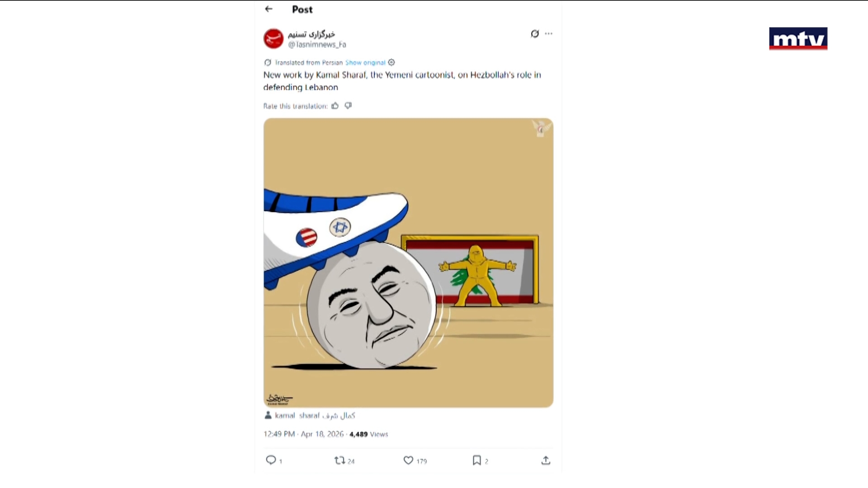The height and width of the screenshot is (488, 868).
Task: Bookmark this post
Action: coord(476,460)
